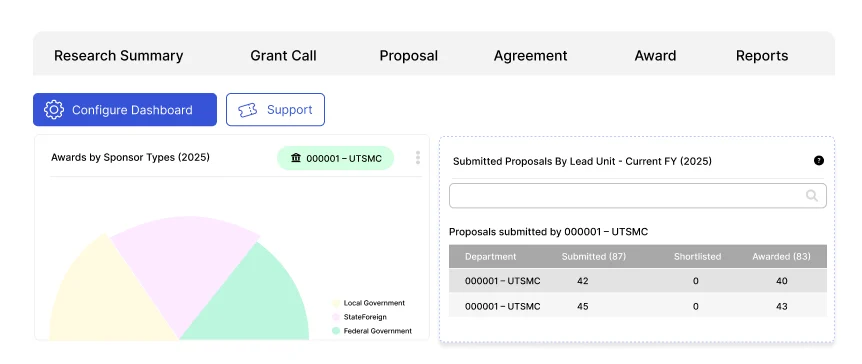Screen dimensions: 862x364
Task: Switch to the Grant Call tab
Action: 283,56
